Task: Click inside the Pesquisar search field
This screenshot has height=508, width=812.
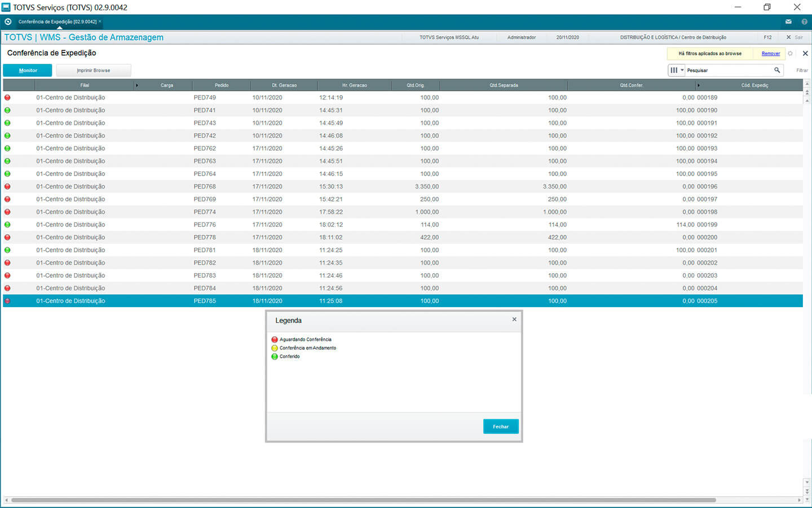Action: [727, 71]
